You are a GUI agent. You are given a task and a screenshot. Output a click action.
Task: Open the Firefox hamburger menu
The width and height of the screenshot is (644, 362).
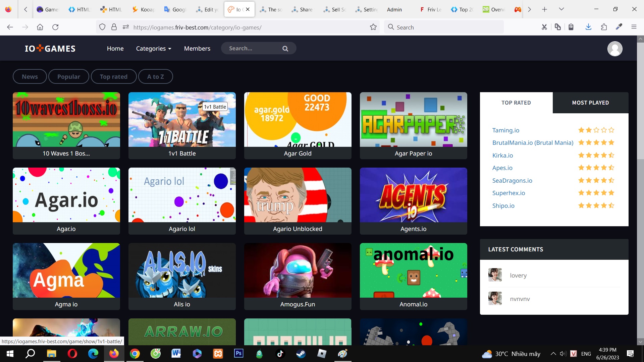click(x=634, y=27)
